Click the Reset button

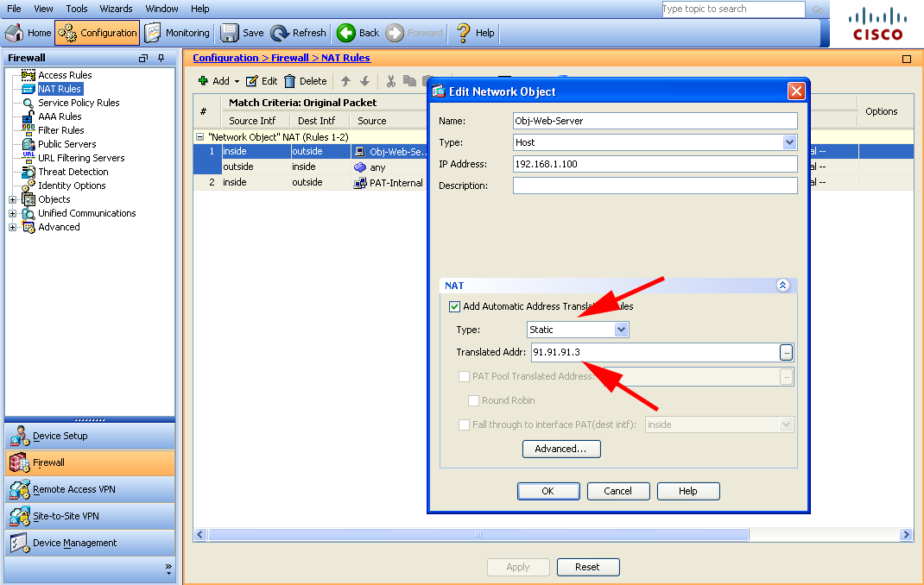pyautogui.click(x=587, y=567)
